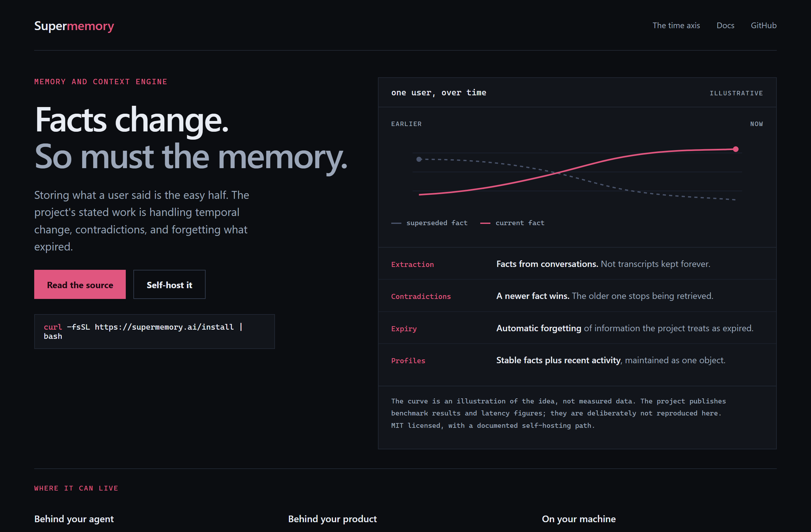Click Behind your product heading
This screenshot has height=532, width=811.
point(333,519)
